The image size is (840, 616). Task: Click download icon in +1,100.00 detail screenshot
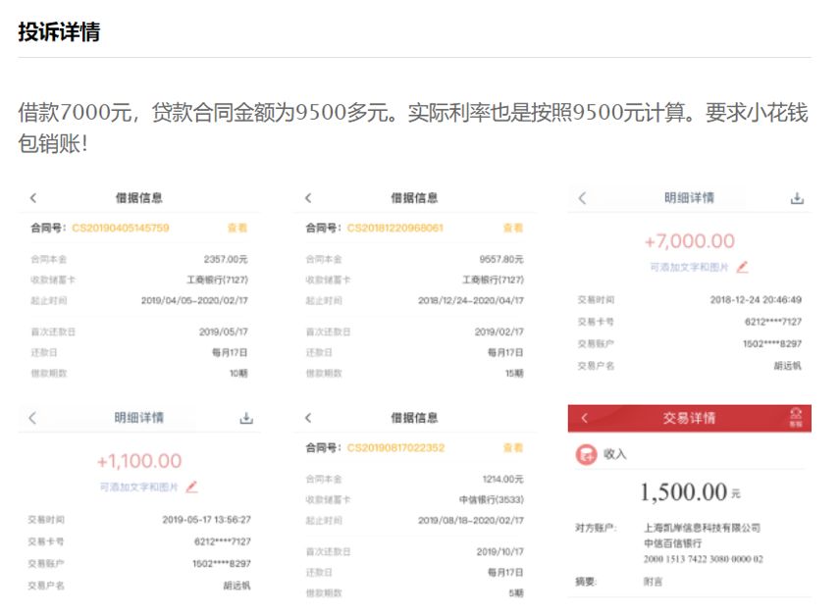(x=246, y=418)
